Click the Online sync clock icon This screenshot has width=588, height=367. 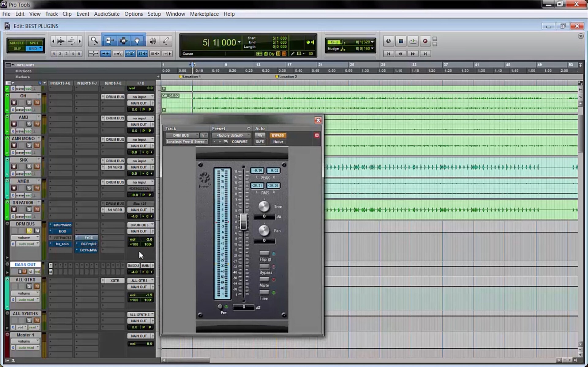[x=388, y=41]
